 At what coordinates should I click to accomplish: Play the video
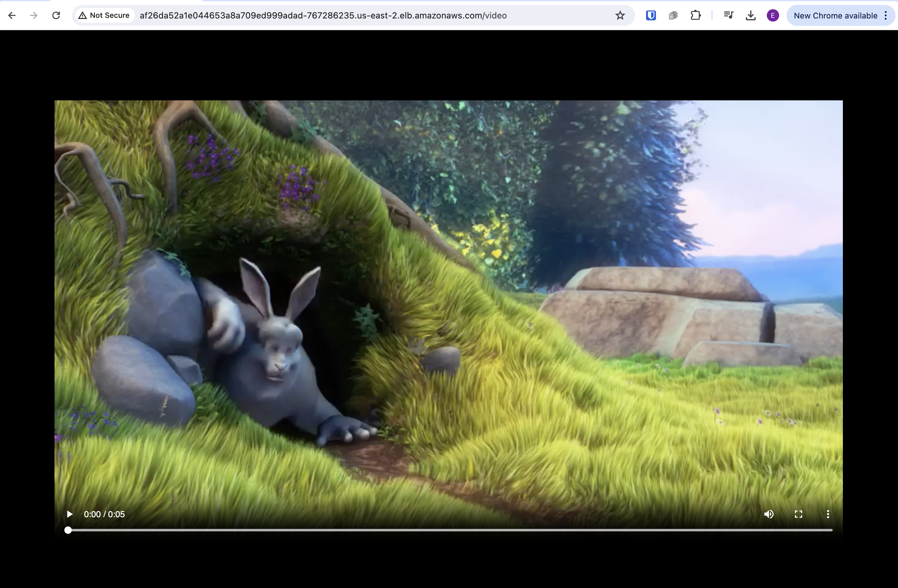coord(69,514)
